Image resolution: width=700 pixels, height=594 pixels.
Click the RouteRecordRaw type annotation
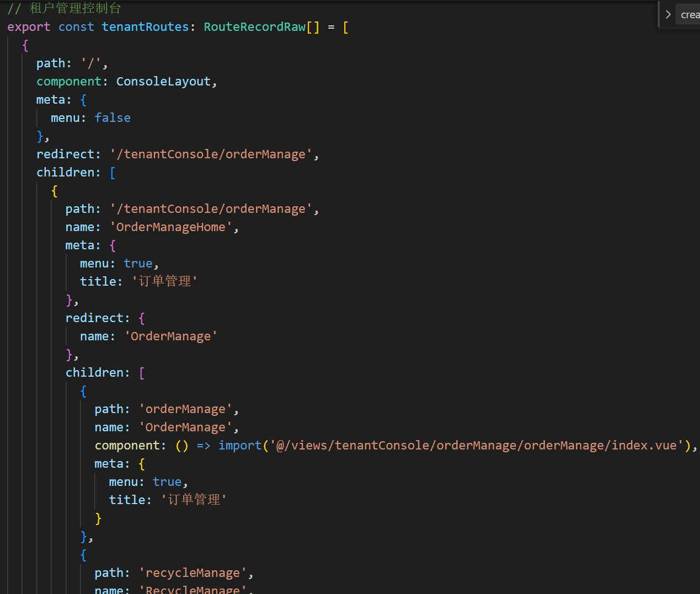(x=254, y=26)
